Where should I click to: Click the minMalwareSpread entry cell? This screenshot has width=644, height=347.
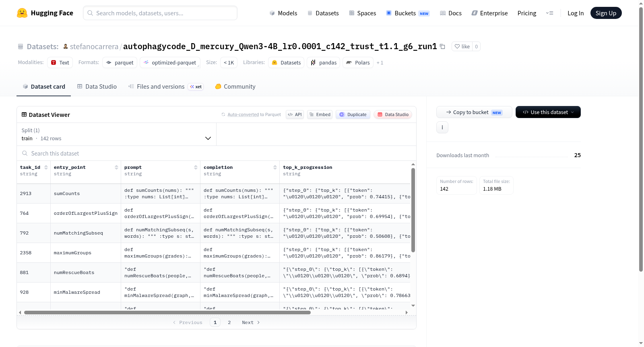click(x=86, y=292)
